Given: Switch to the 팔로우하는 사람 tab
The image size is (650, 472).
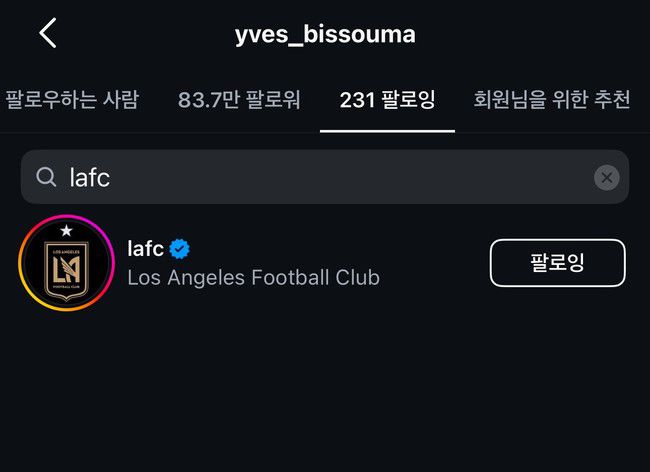Looking at the screenshot, I should (72, 100).
